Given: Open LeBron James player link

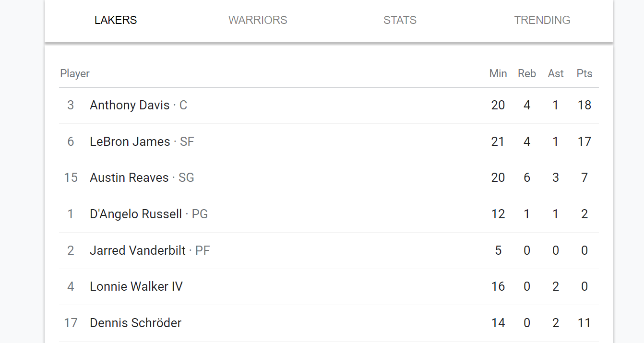Looking at the screenshot, I should (130, 142).
